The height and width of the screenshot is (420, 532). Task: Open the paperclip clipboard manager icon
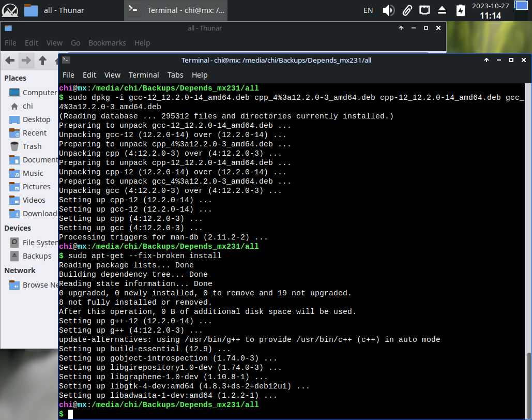pos(407,10)
